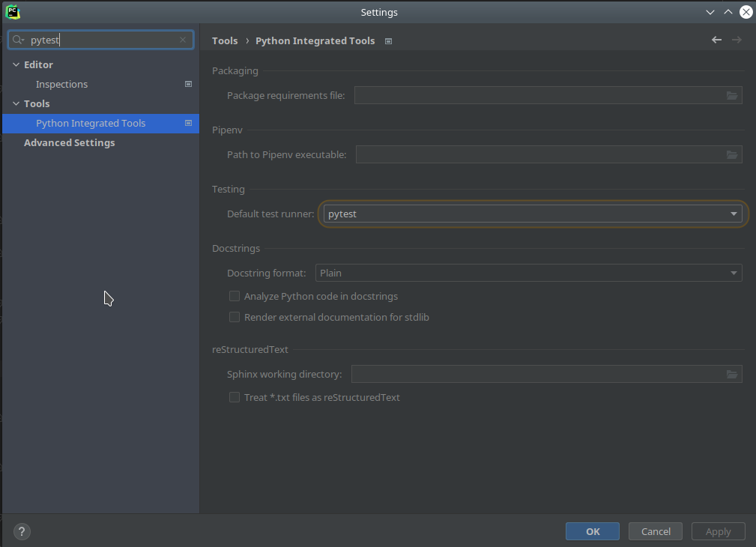The width and height of the screenshot is (756, 547).
Task: Enable Treat *.txt files as reStructuredText
Action: pyautogui.click(x=235, y=397)
